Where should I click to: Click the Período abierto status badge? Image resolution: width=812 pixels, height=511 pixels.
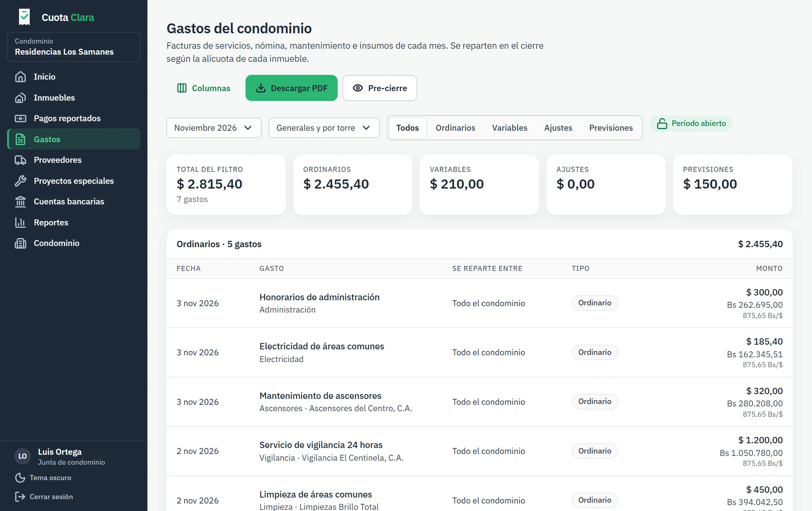691,124
